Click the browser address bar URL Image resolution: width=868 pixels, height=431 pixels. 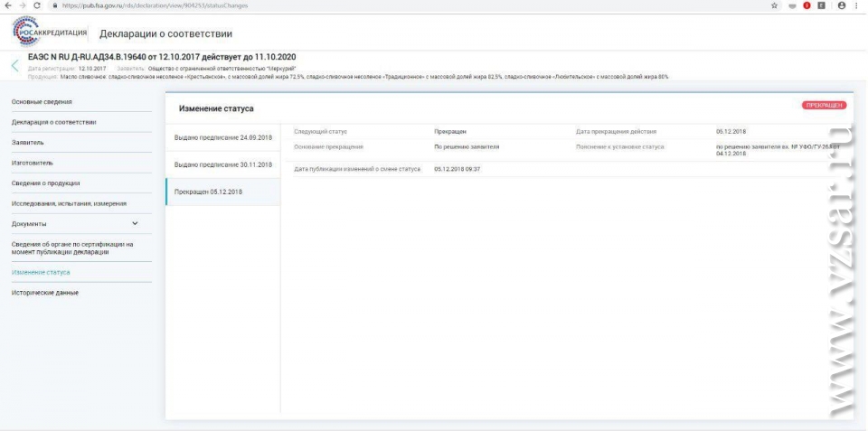point(154,5)
